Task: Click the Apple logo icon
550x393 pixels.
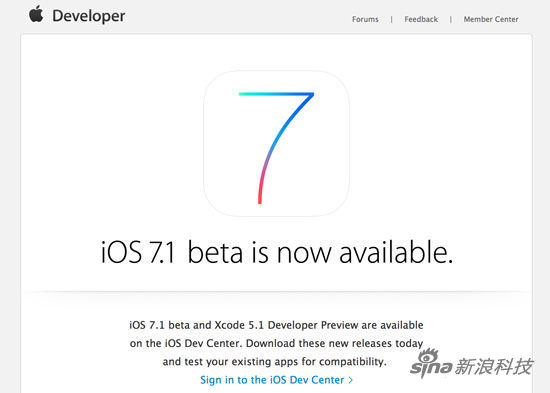Action: click(36, 14)
